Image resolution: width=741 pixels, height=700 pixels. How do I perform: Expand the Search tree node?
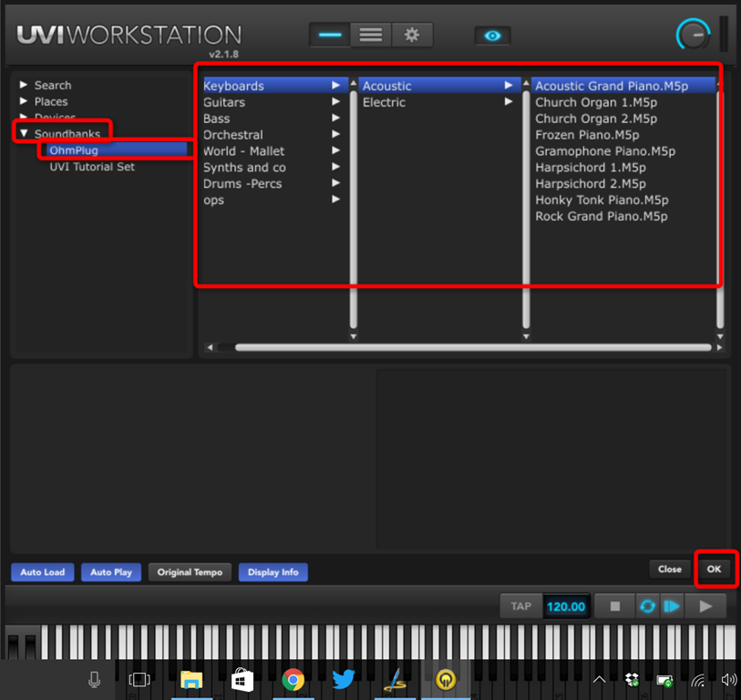(x=23, y=85)
